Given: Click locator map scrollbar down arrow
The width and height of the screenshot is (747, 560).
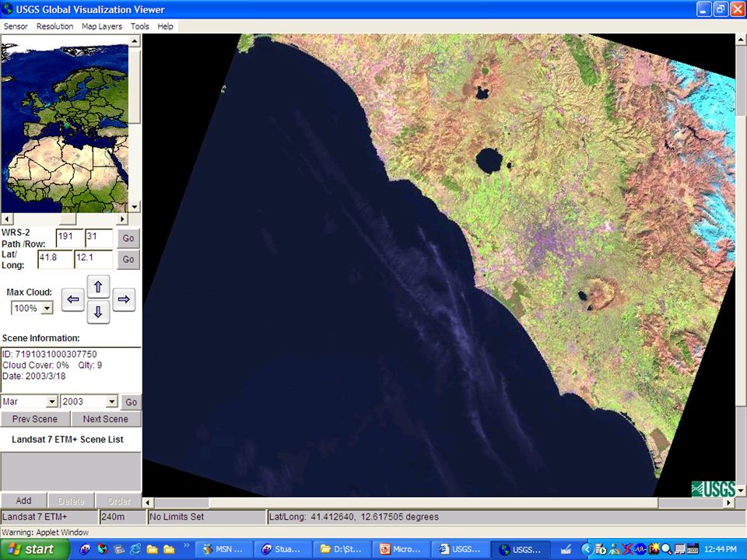Looking at the screenshot, I should click(x=135, y=207).
